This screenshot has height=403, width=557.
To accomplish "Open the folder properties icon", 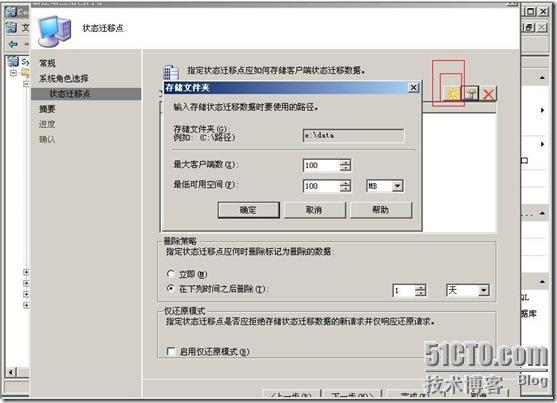I will tap(470, 94).
